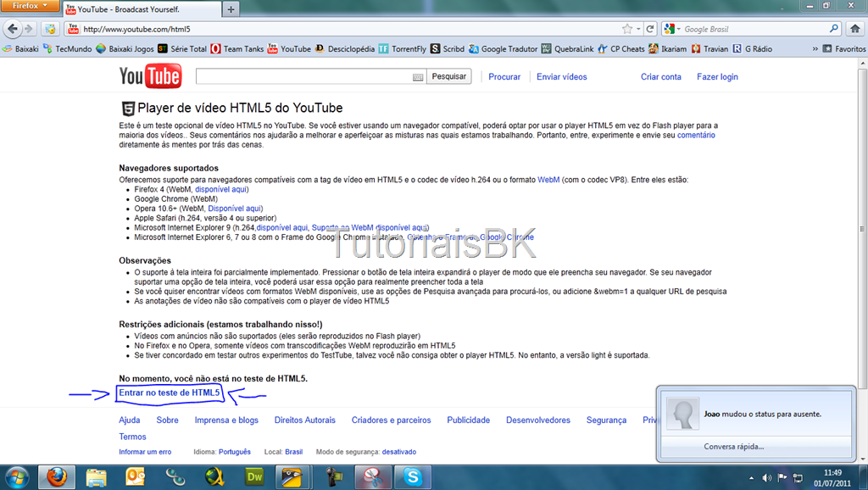
Task: Click the YouTube logo
Action: 150,76
